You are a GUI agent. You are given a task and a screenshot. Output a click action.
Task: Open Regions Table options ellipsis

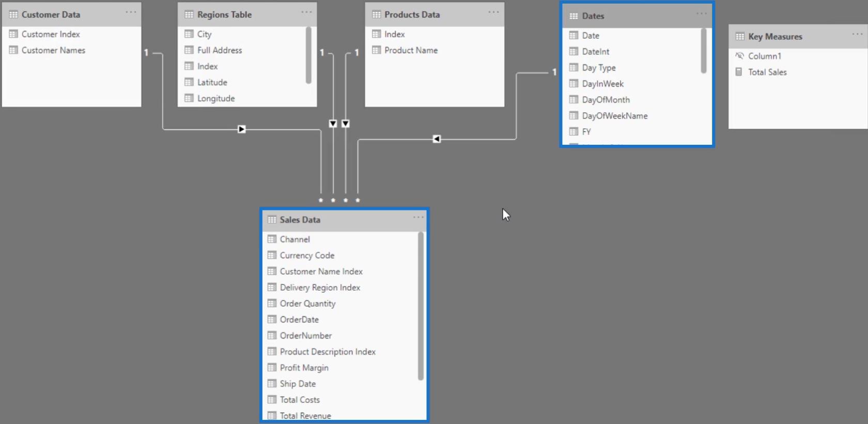[307, 12]
